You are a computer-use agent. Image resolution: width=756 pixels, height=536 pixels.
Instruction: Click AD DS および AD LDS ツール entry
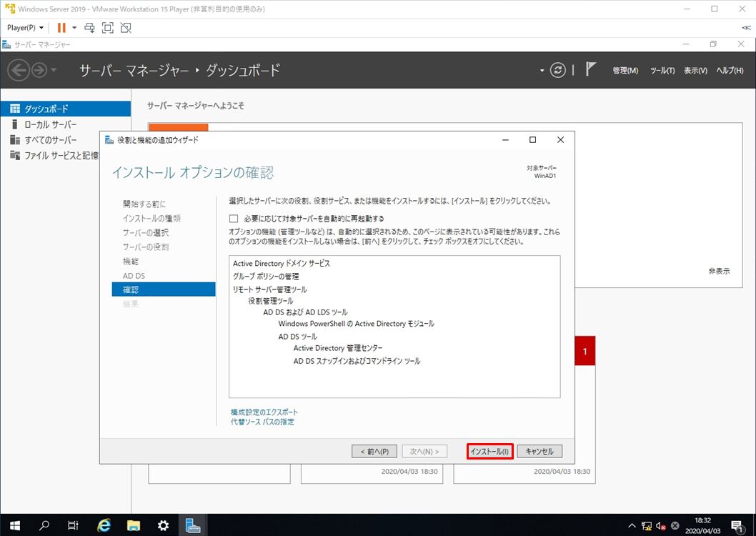305,312
